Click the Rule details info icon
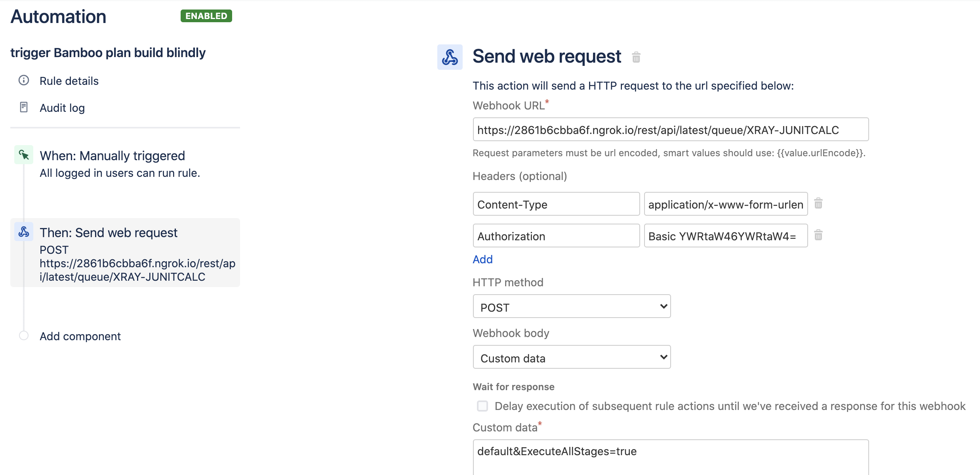980x475 pixels. tap(24, 80)
